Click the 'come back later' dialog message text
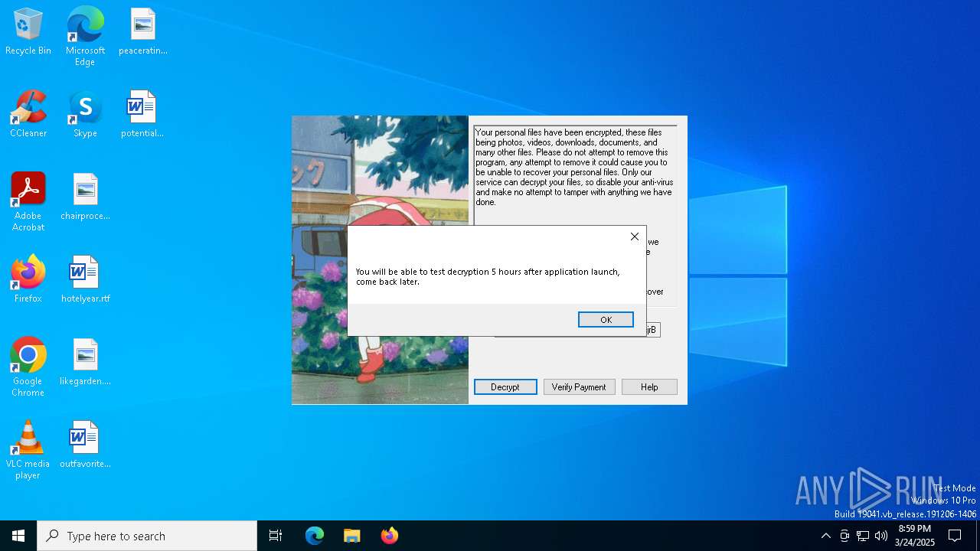Image resolution: width=980 pixels, height=551 pixels. (x=488, y=276)
